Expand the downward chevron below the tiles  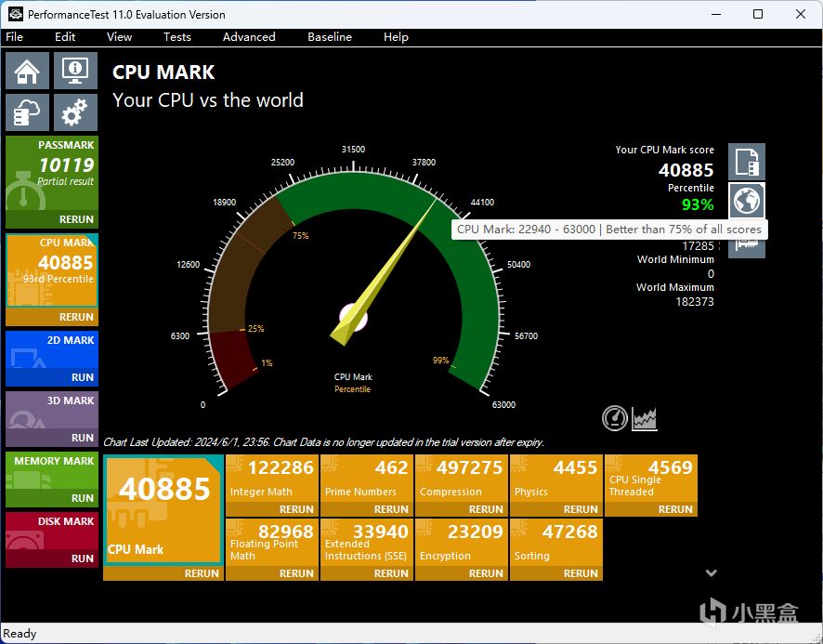pyautogui.click(x=712, y=572)
